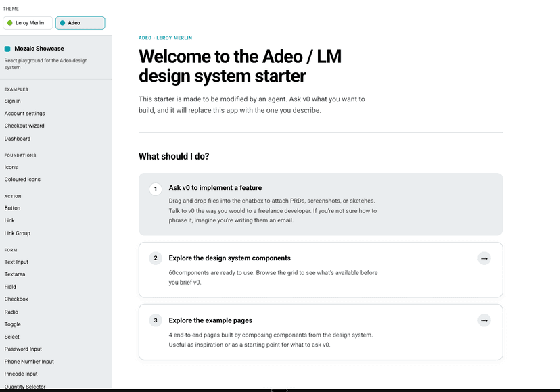Screen dimensions: 560x392
Task: Open the Field component page
Action: pyautogui.click(x=10, y=287)
